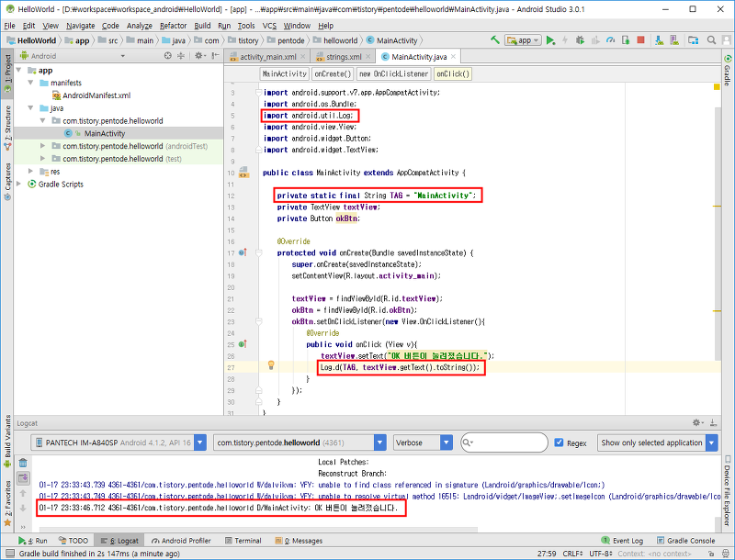Run the app with green play icon
Viewport: 735px width, 560px height.
[550, 40]
